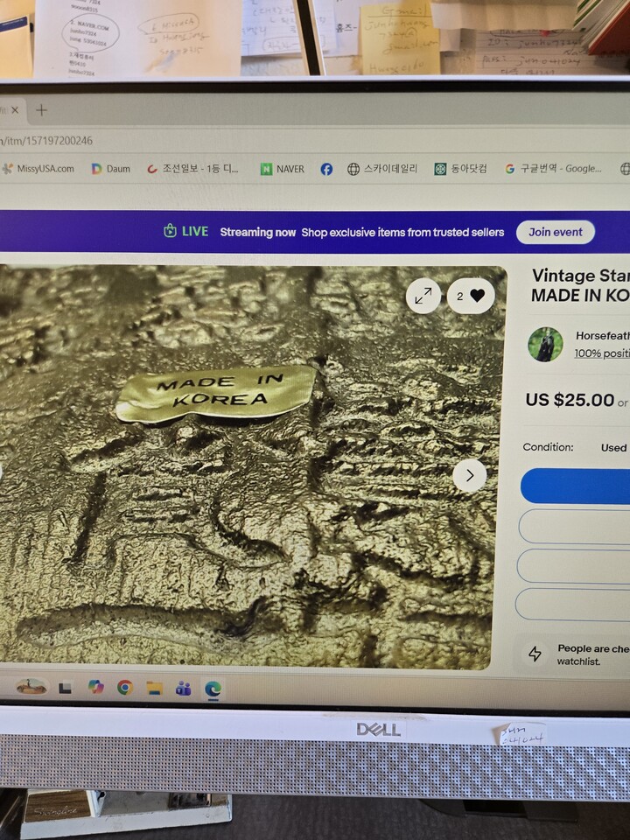The image size is (630, 840).
Task: Open the Facebook bookmark icon
Action: tap(326, 169)
